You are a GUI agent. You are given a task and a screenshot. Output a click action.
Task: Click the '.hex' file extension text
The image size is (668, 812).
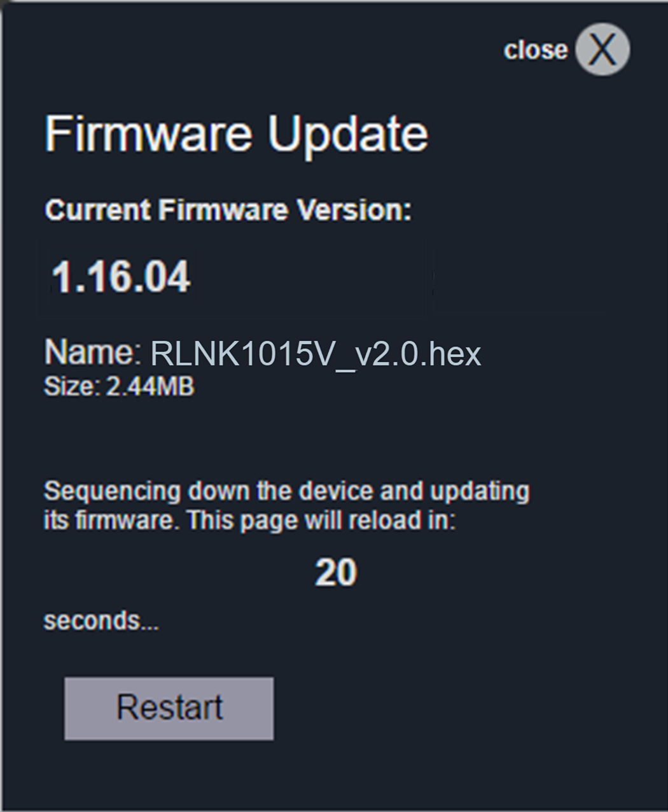point(450,353)
